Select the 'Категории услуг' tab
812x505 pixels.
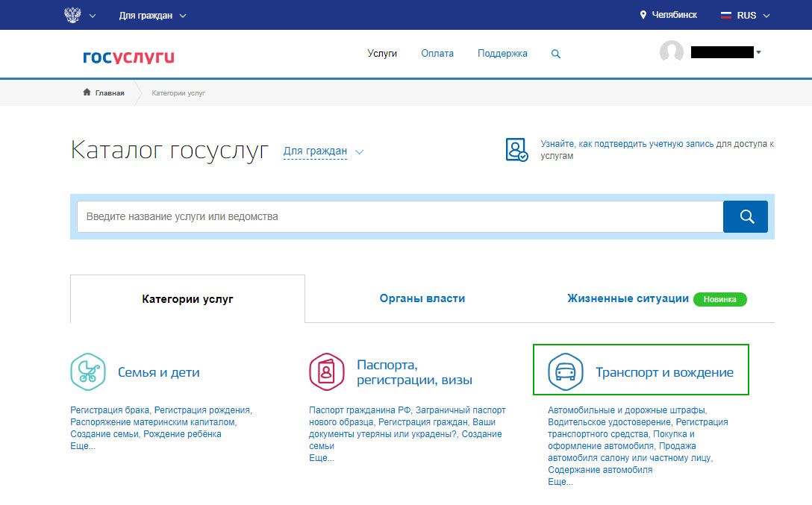coord(187,299)
